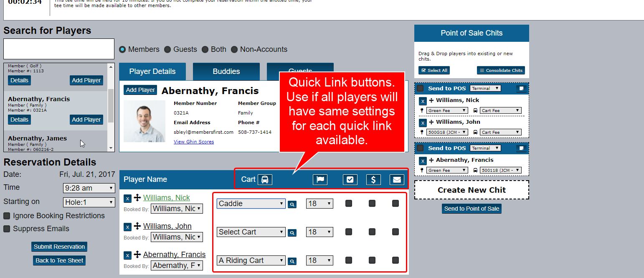
Task: Open the View Ghin Scores link
Action: coord(194,142)
